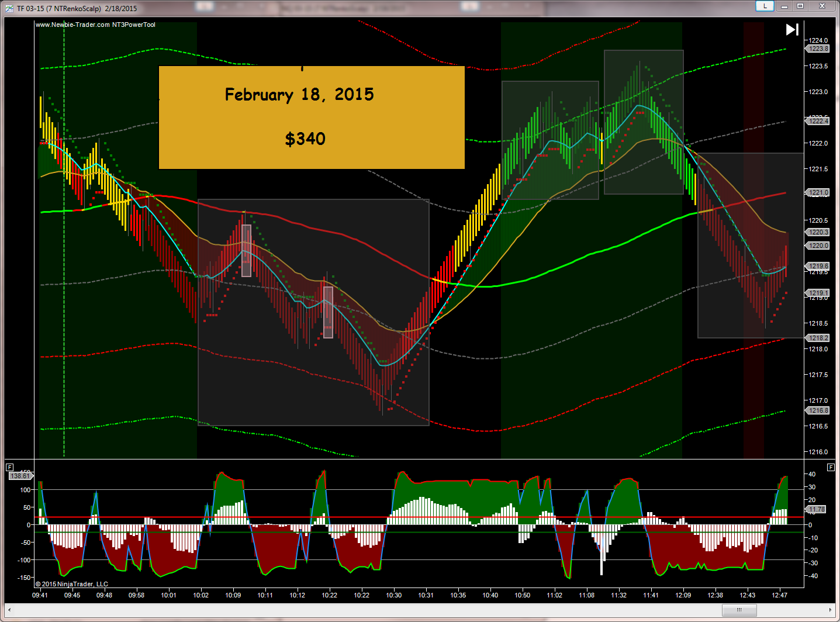Screen dimensions: 840x622
Task: Click the 10:09 time label
Action: [x=233, y=595]
